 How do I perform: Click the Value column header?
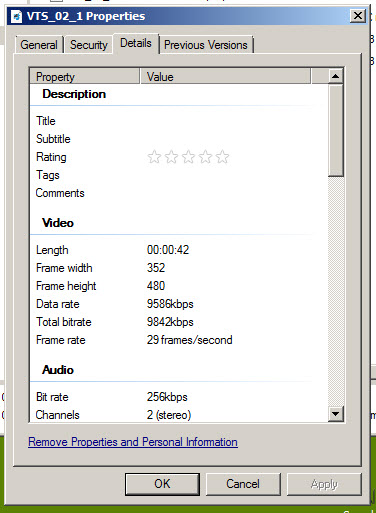[x=225, y=77]
